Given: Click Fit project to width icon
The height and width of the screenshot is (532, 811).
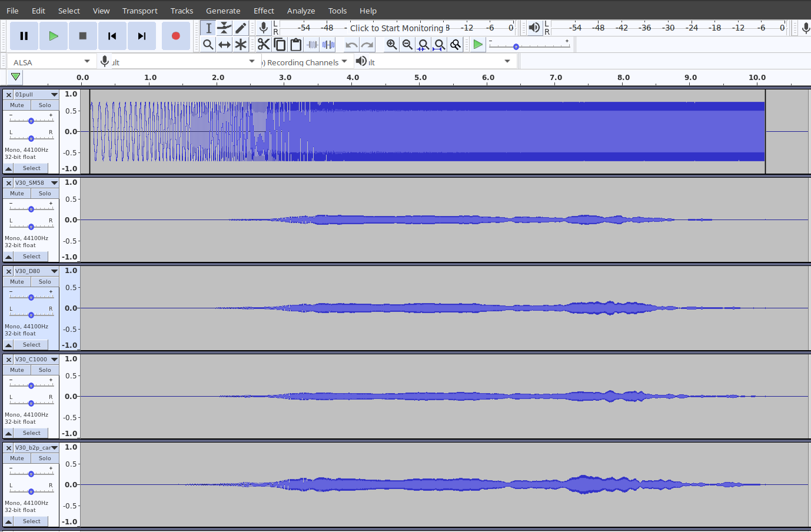Looking at the screenshot, I should click(439, 44).
